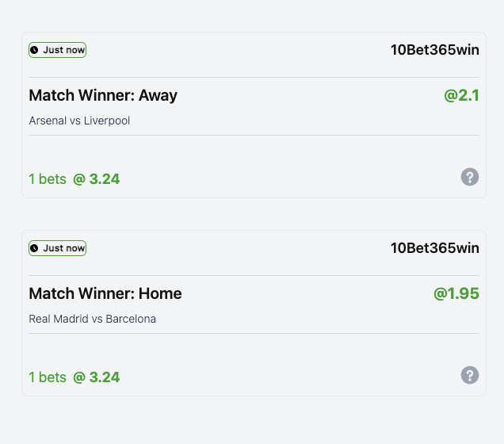The height and width of the screenshot is (444, 504).
Task: Click help icon on Arsenal vs Liverpool card
Action: (470, 177)
